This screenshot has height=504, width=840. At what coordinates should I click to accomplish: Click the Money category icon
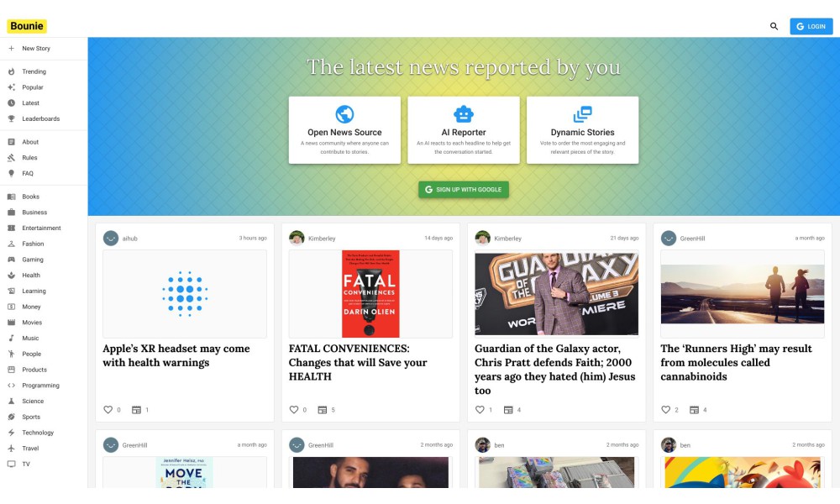point(11,307)
